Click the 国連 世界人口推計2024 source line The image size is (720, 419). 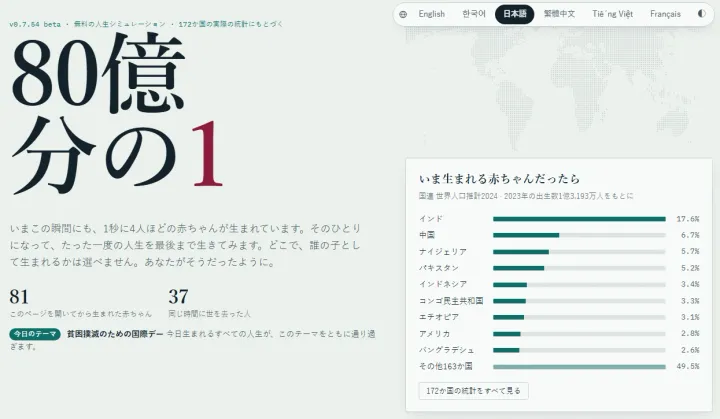pyautogui.click(x=526, y=196)
